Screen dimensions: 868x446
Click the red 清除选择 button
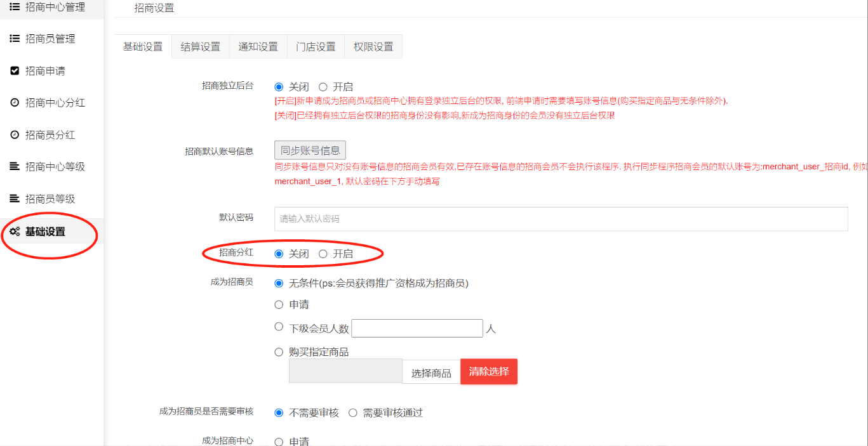point(488,372)
